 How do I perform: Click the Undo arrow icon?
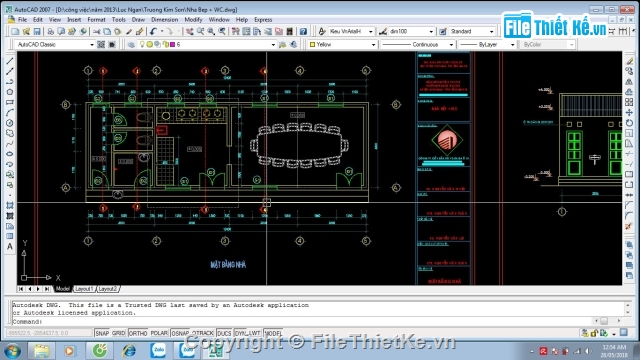point(153,31)
